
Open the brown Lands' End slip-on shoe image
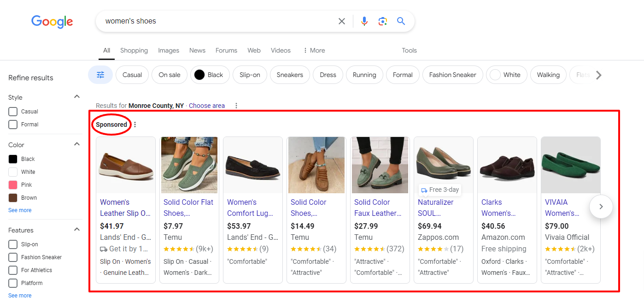tap(126, 165)
